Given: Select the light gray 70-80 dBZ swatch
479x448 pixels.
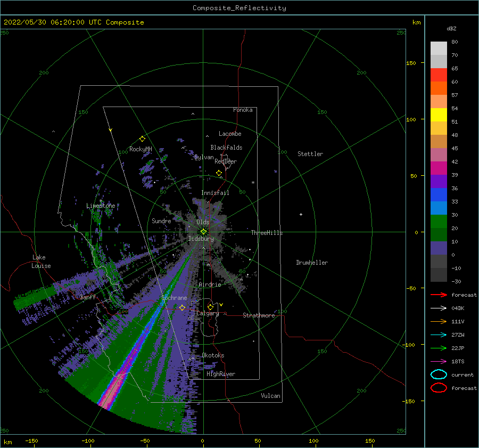Looking at the screenshot, I should (x=439, y=48).
